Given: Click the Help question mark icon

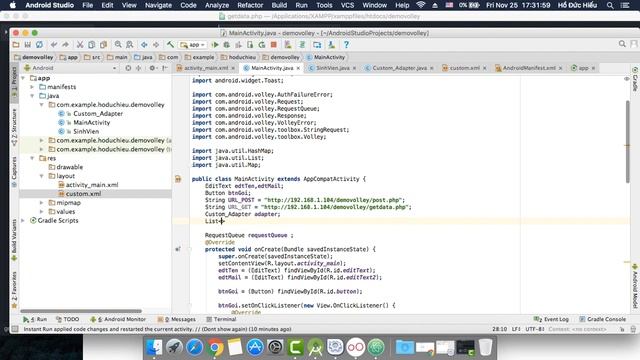Looking at the screenshot, I should [346, 45].
